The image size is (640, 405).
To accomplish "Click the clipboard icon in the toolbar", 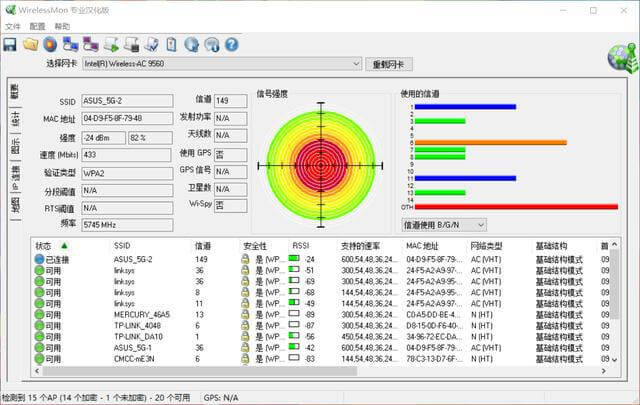I will tap(171, 44).
